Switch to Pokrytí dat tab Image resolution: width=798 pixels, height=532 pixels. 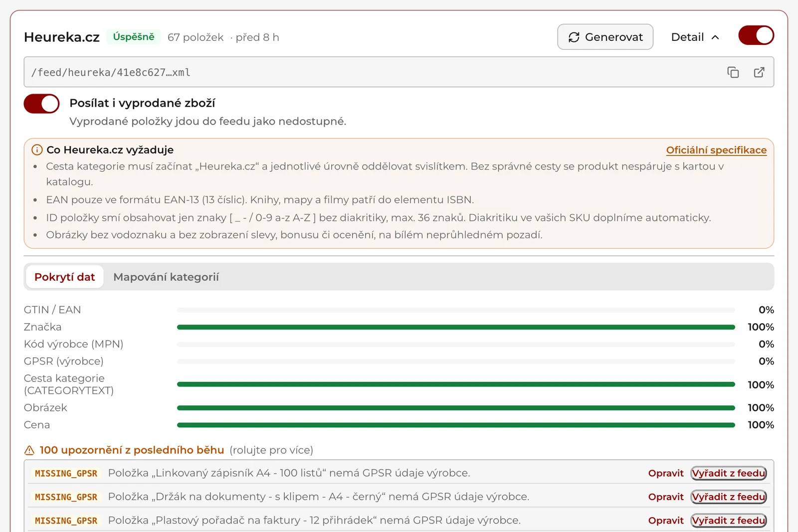pos(64,277)
